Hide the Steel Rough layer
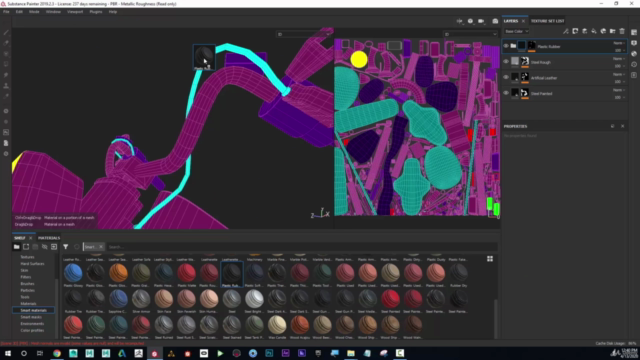 coord(506,62)
